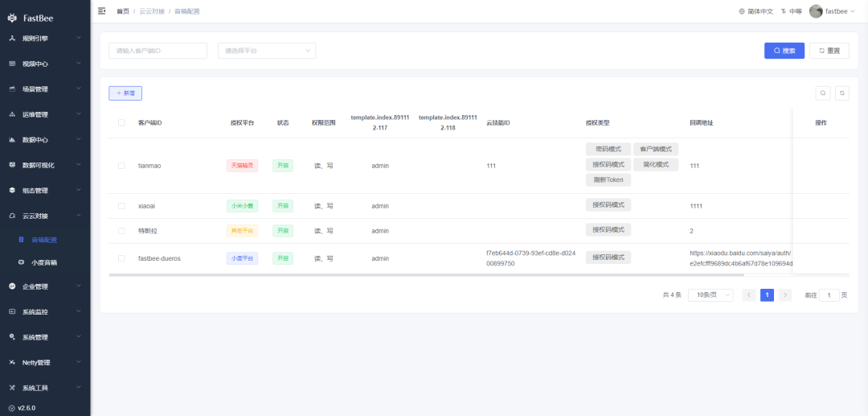
Task: Click the fastbee user avatar
Action: pyautogui.click(x=816, y=11)
